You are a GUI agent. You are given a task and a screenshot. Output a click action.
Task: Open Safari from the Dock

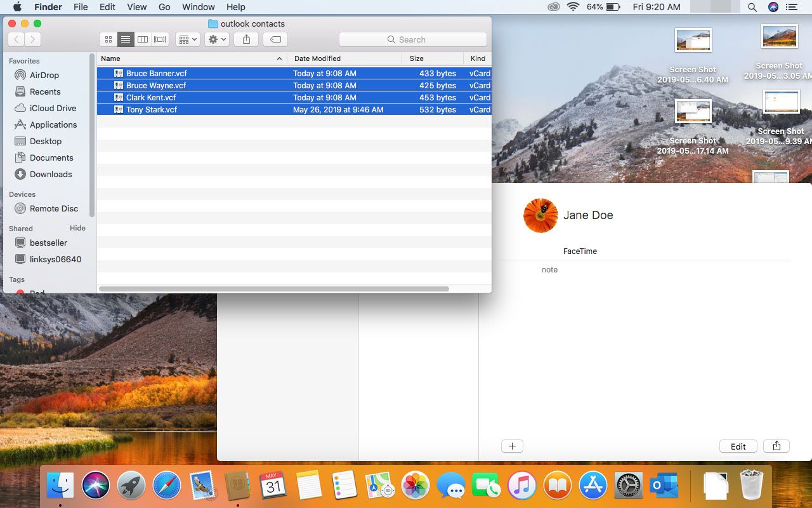click(x=167, y=486)
